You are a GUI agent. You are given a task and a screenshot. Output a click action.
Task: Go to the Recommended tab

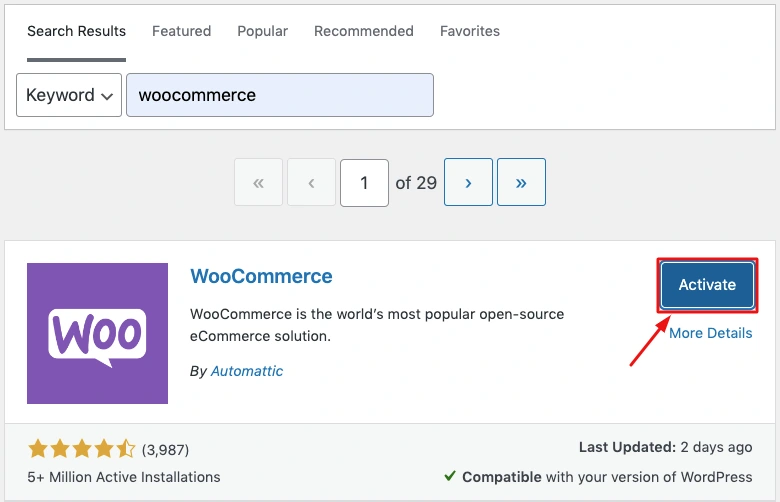click(x=363, y=31)
